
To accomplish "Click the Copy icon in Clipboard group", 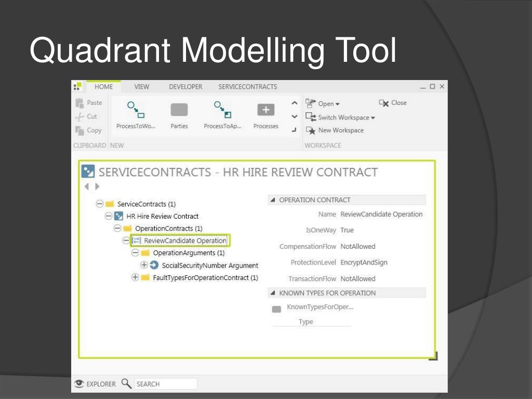I will (79, 130).
